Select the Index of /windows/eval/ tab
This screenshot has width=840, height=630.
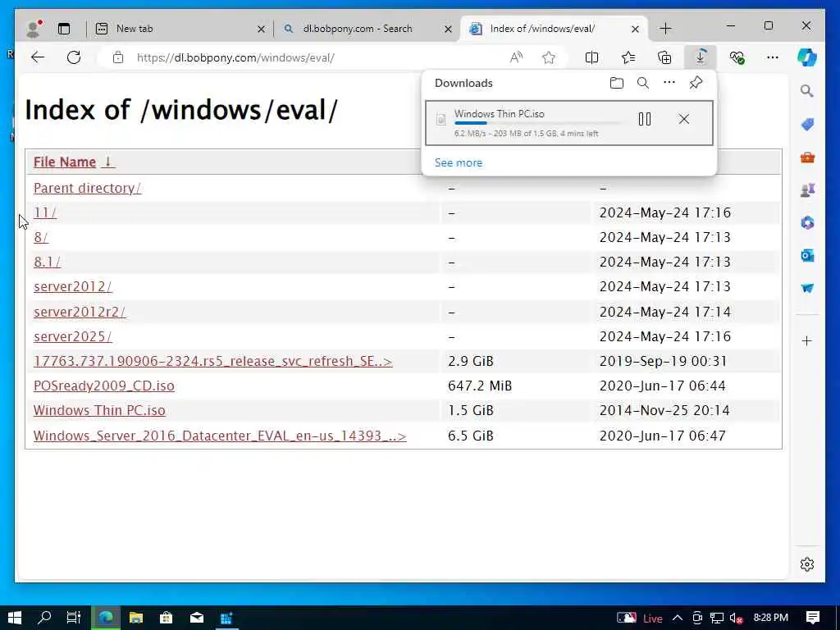click(554, 29)
